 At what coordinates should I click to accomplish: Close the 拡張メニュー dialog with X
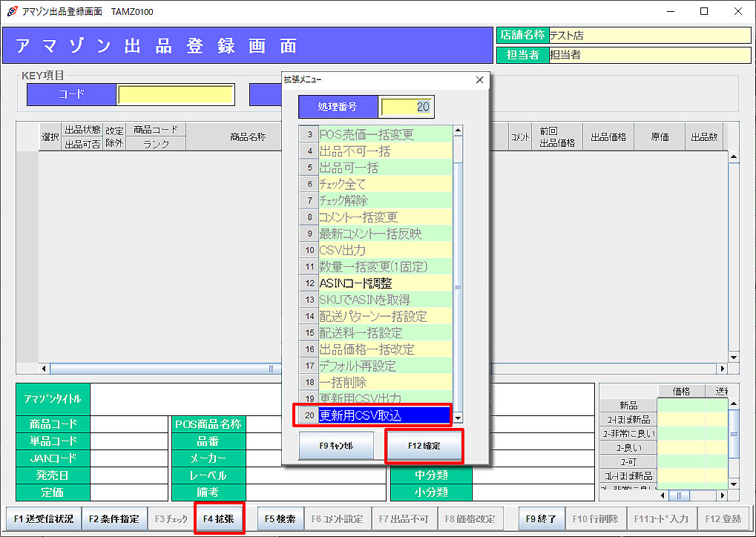pyautogui.click(x=479, y=79)
